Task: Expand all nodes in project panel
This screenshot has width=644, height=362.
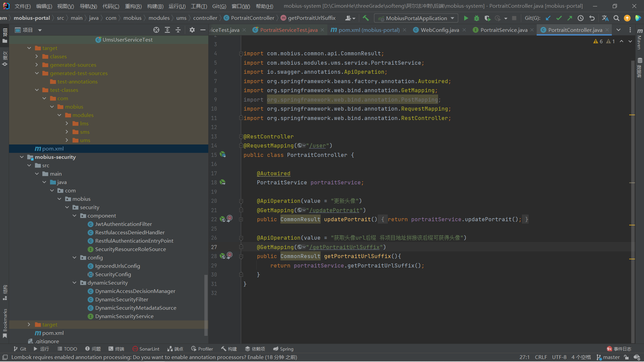Action: click(x=167, y=30)
